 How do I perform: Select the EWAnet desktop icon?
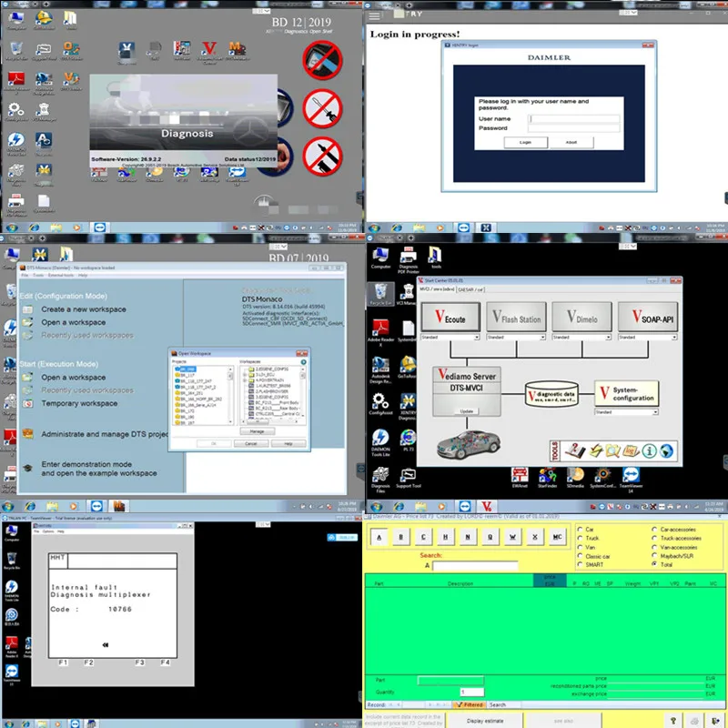519,479
